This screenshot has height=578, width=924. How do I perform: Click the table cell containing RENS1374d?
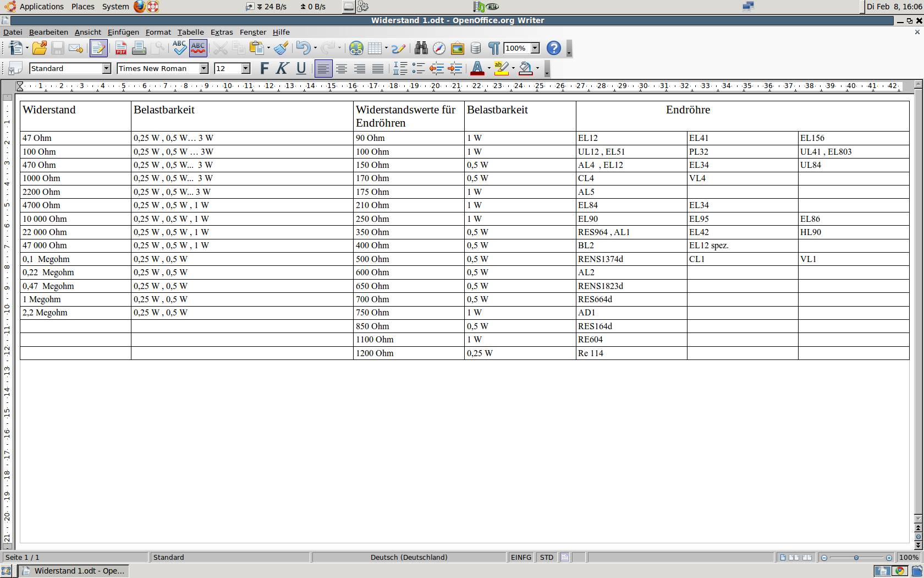click(631, 259)
